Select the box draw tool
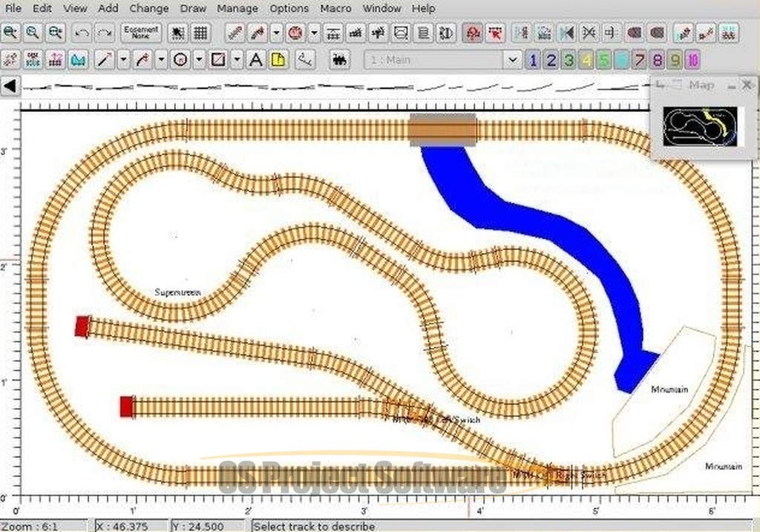760x532 pixels. [x=218, y=60]
